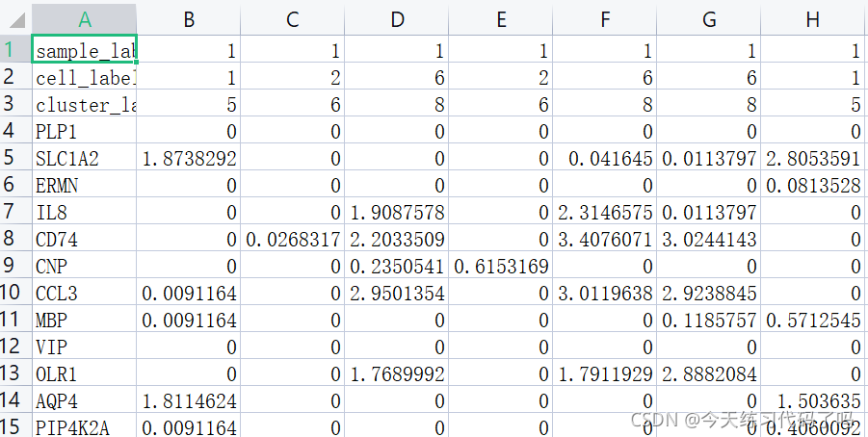Click cell containing 0.5712545

814,319
